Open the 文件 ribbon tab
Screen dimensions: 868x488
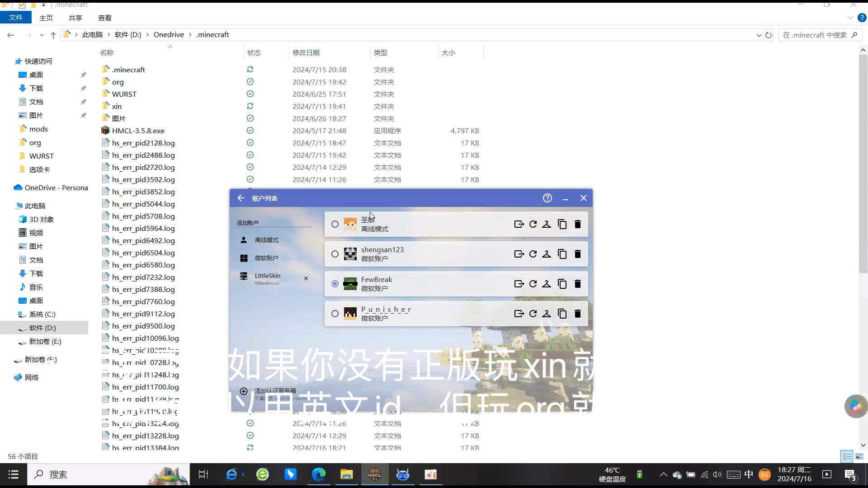[x=16, y=17]
